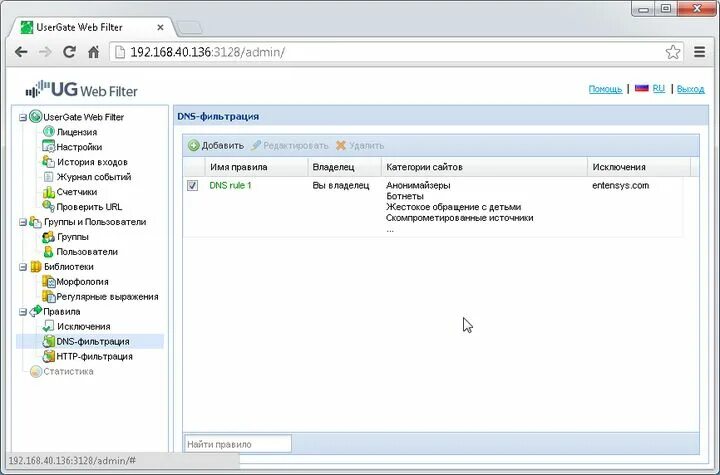
Task: Click the Добавить button
Action: click(216, 146)
